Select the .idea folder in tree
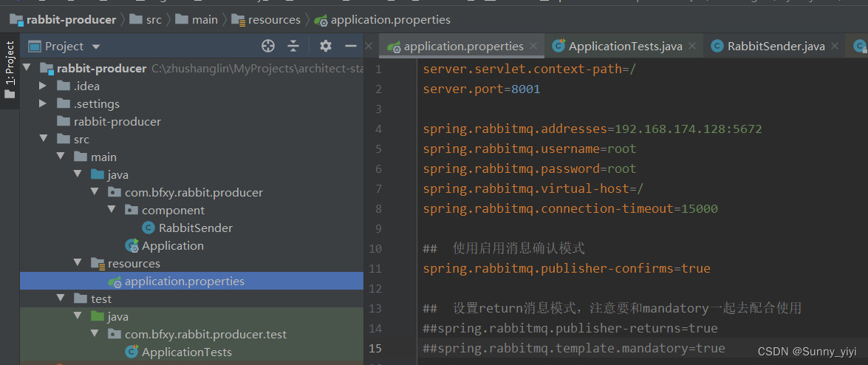Screen dimensions: 868x365 [x=86, y=86]
